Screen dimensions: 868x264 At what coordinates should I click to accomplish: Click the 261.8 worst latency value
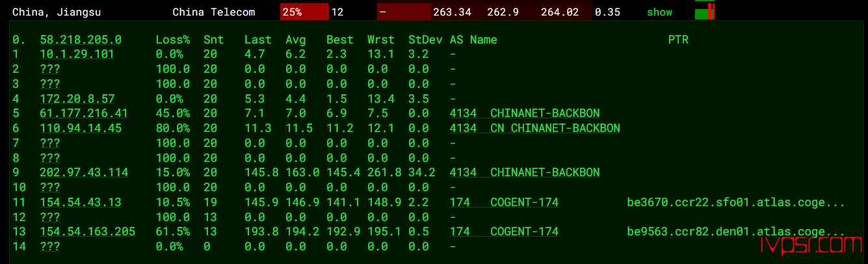[x=384, y=172]
